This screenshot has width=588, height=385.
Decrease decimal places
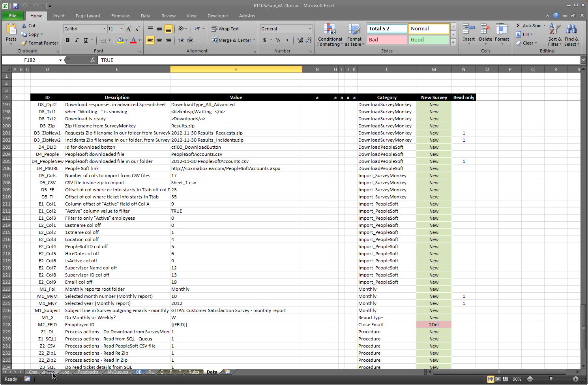(x=309, y=40)
